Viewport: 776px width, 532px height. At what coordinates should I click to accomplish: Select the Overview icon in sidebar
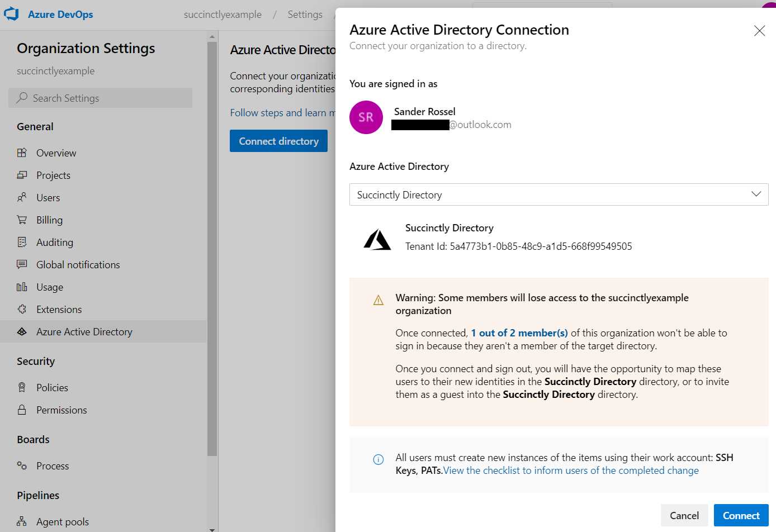click(22, 153)
